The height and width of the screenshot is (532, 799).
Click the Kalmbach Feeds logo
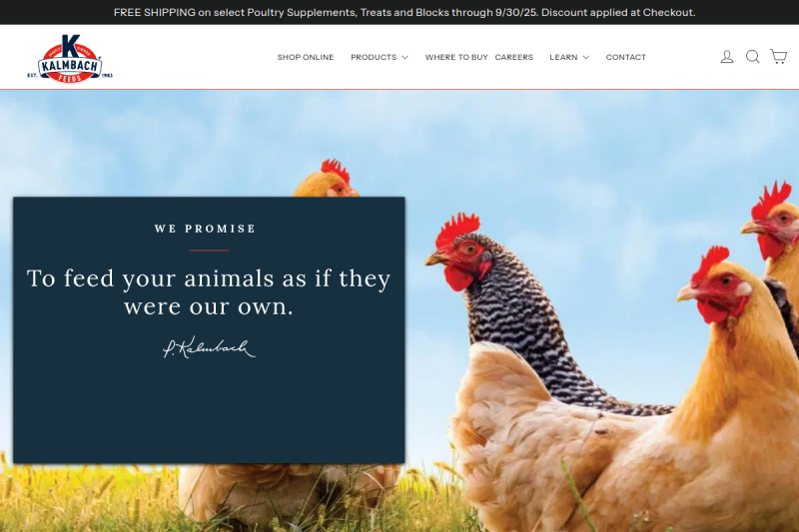(x=70, y=58)
